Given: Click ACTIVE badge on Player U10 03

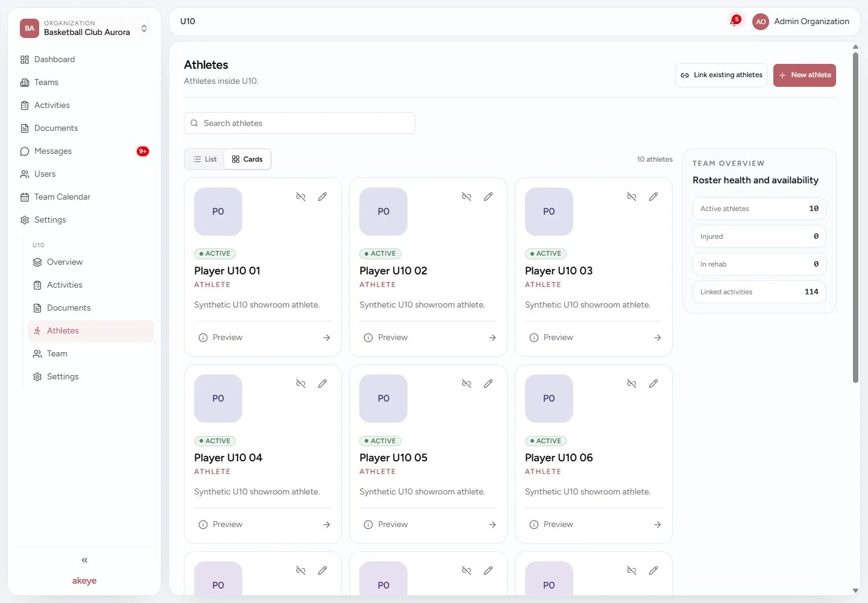Looking at the screenshot, I should tap(546, 254).
